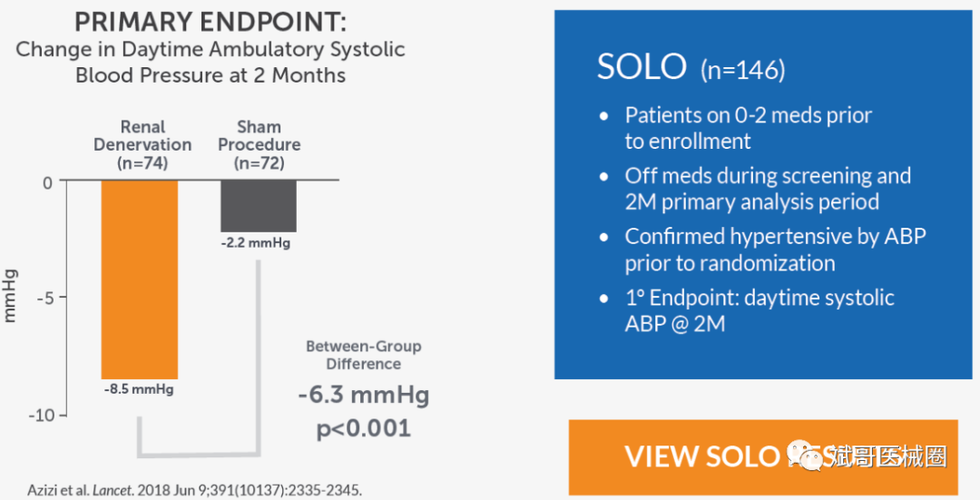Click the -6.3 mmHg difference value
Screen dimensions: 980x500
click(x=364, y=396)
